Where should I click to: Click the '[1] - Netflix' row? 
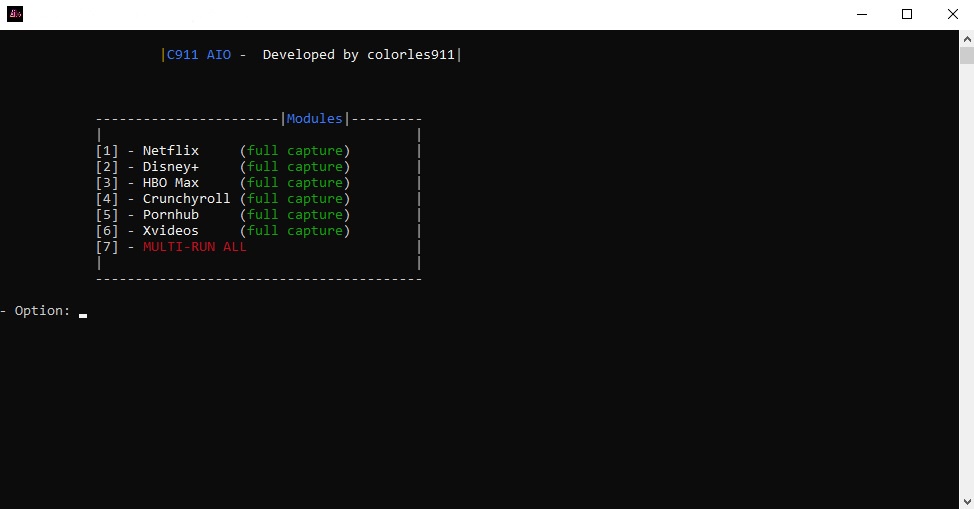point(223,150)
